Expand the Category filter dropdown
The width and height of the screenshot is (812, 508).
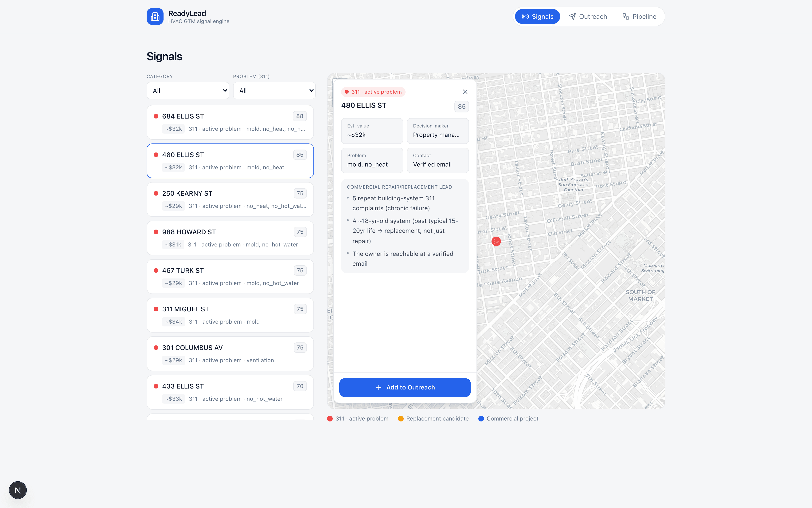pyautogui.click(x=188, y=91)
